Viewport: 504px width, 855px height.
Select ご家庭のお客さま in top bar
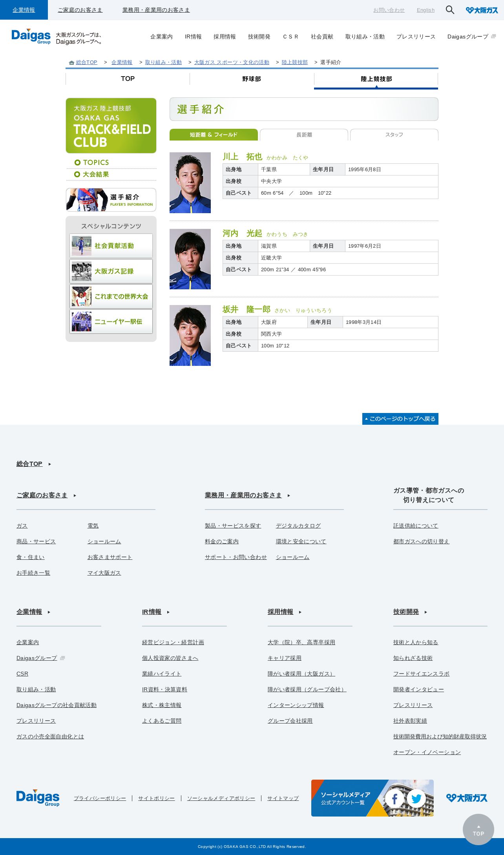[80, 10]
